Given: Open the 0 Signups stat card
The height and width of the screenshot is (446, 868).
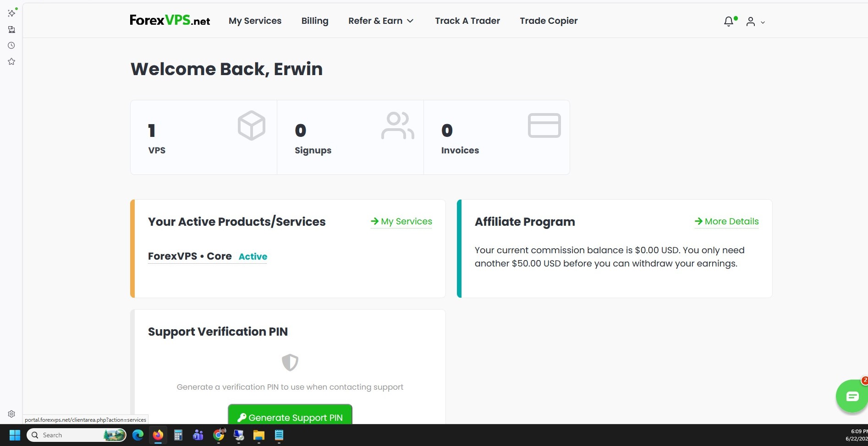Looking at the screenshot, I should click(350, 137).
